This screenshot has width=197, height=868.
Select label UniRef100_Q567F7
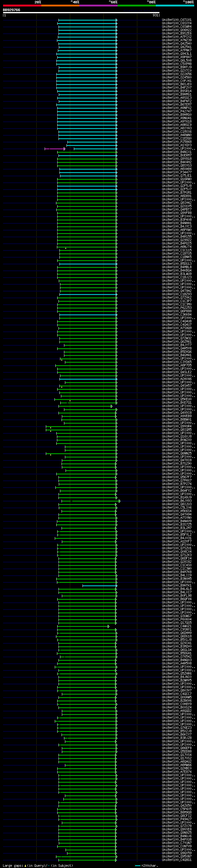(176, 477)
